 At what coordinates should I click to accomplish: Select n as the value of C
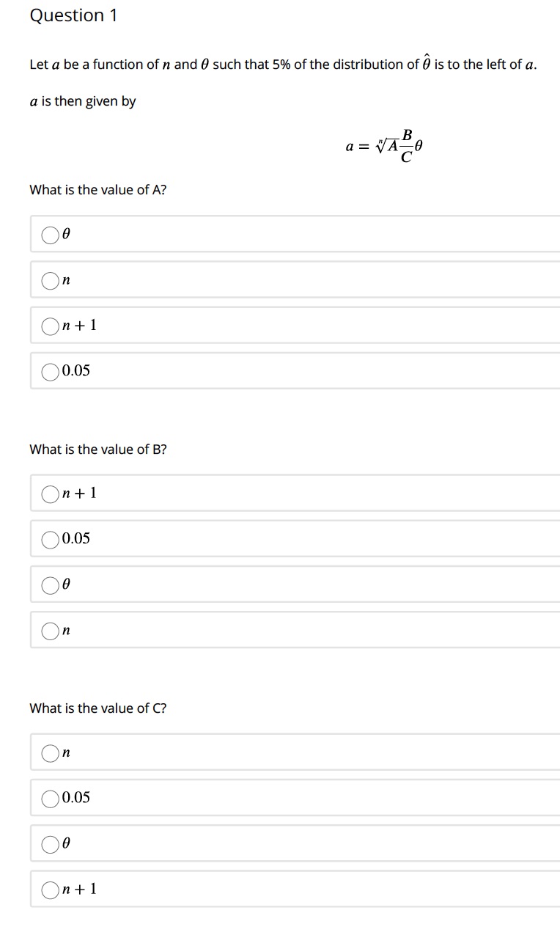(x=50, y=752)
